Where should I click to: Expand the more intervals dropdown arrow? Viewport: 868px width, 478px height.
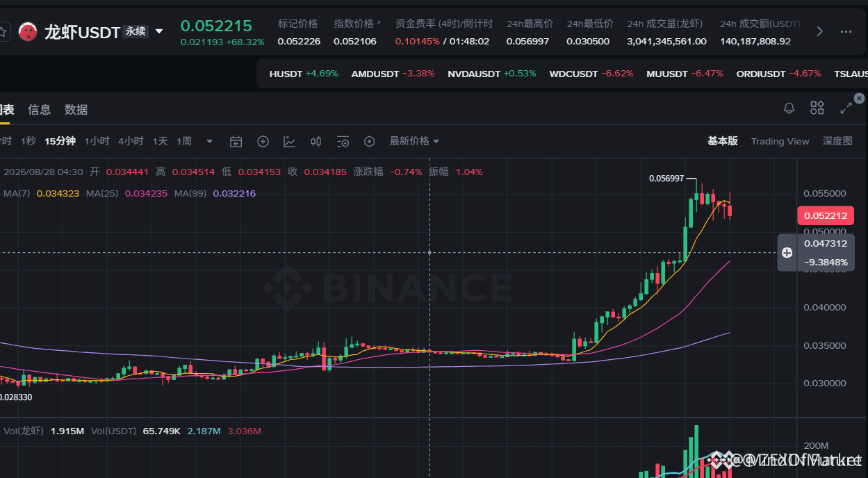click(210, 142)
